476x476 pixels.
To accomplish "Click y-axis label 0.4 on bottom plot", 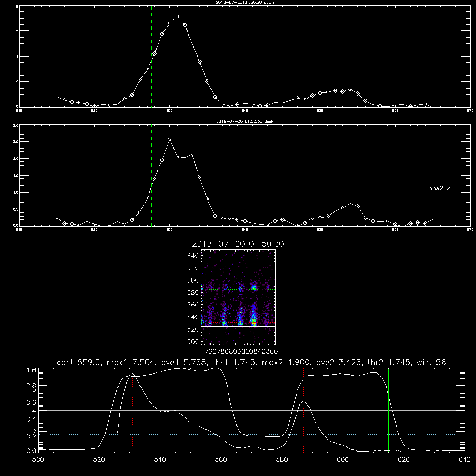I will pyautogui.click(x=31, y=419).
